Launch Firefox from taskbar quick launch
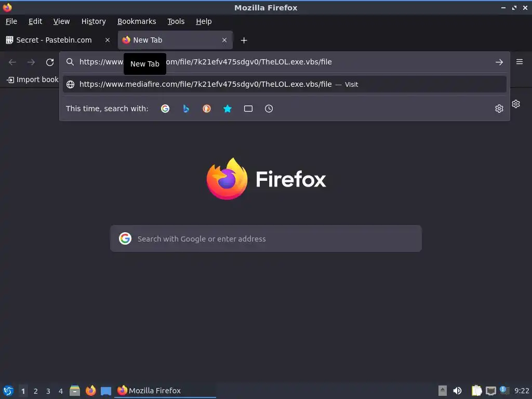Viewport: 532px width, 399px height. 90,391
